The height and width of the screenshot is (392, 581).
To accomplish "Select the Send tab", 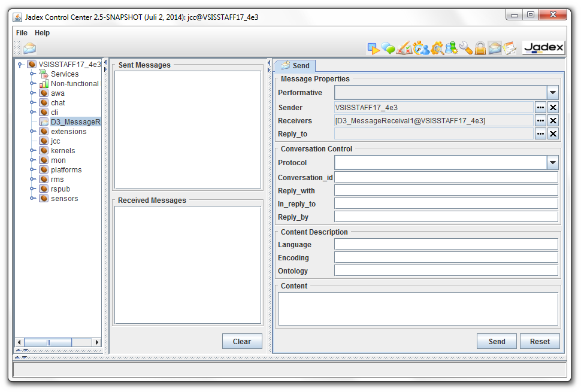I will coord(295,66).
